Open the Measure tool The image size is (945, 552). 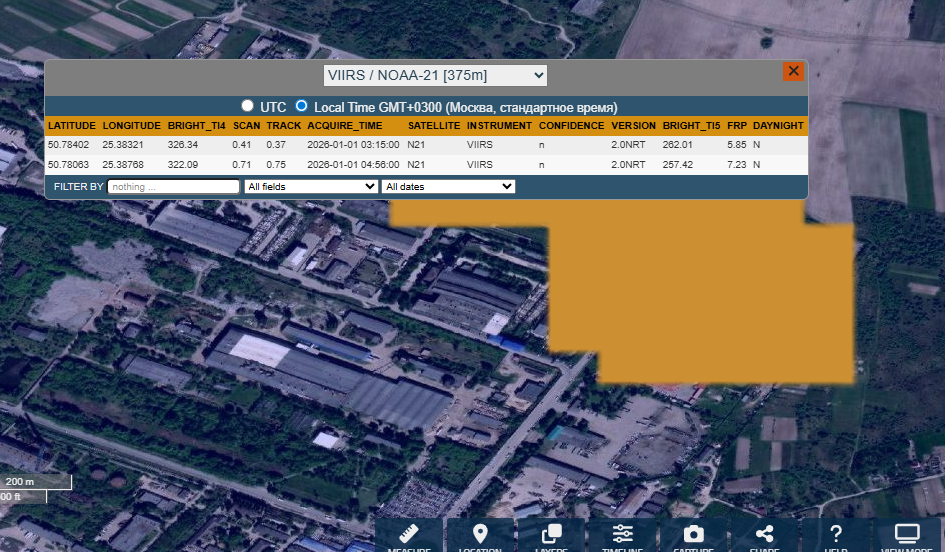click(409, 536)
